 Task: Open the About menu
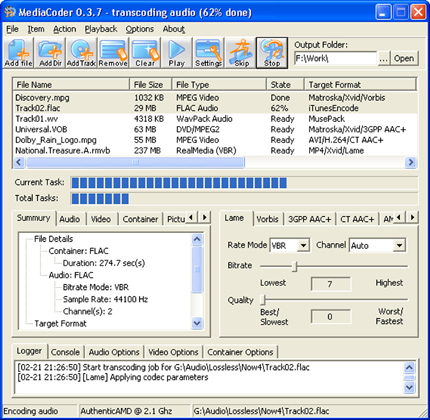click(x=174, y=29)
